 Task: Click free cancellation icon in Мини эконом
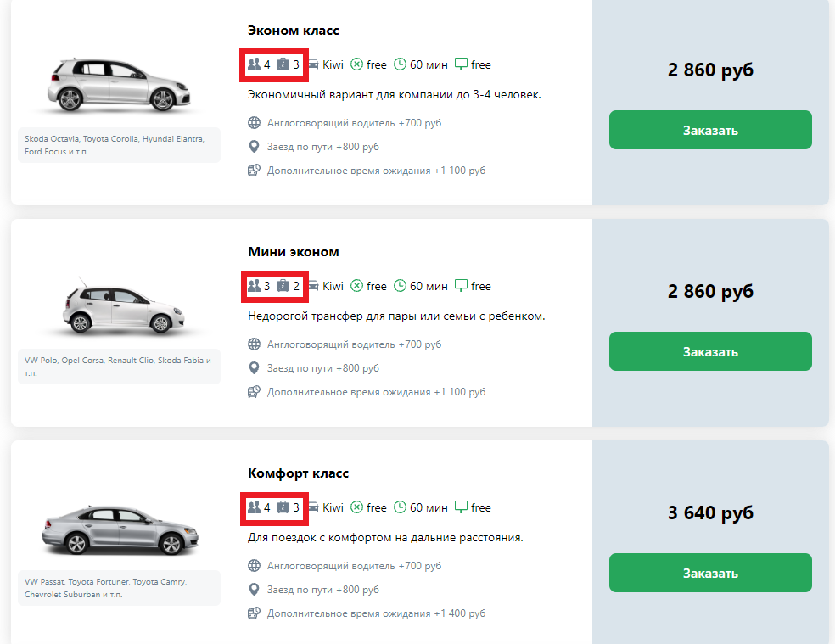pos(357,286)
